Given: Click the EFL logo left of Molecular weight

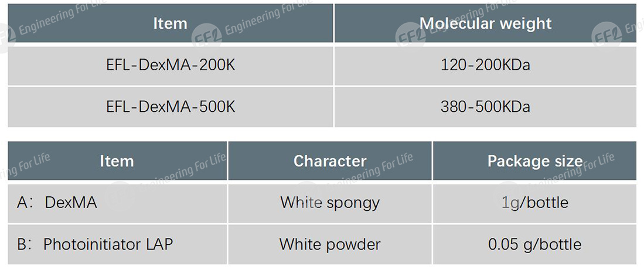Looking at the screenshot, I should (410, 35).
